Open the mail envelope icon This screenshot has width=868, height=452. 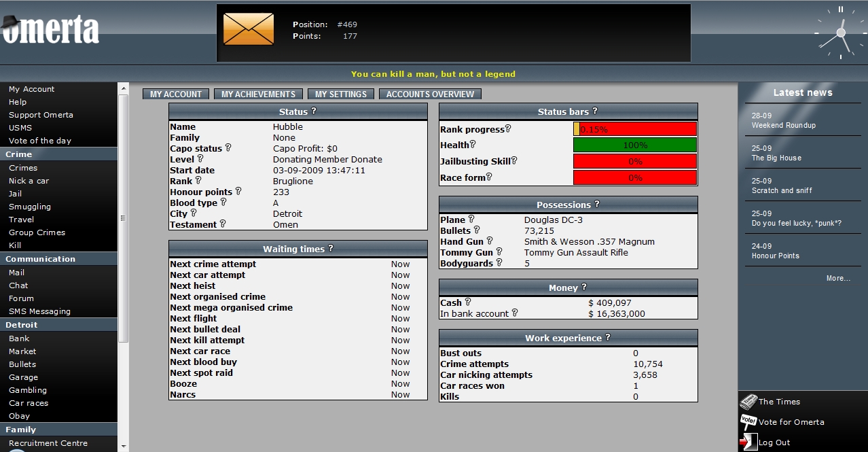coord(249,29)
